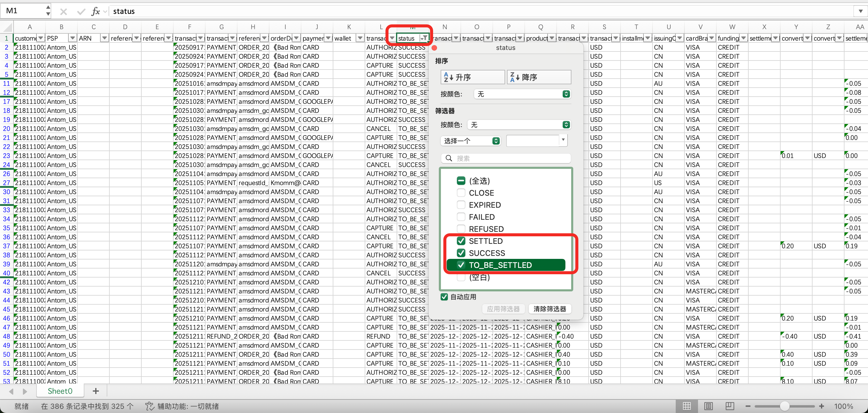Expand the formula bar chevron
This screenshot has width=868, height=413.
860,11
